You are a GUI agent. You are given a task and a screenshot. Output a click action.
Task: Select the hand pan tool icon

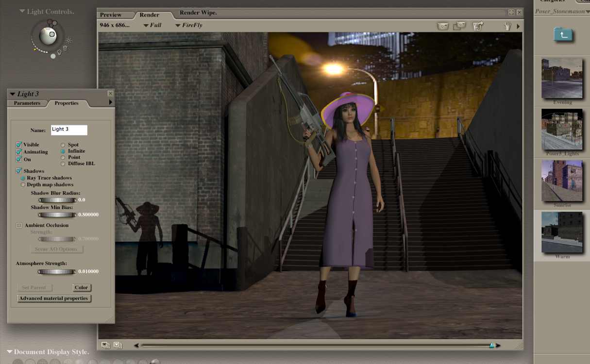[507, 26]
